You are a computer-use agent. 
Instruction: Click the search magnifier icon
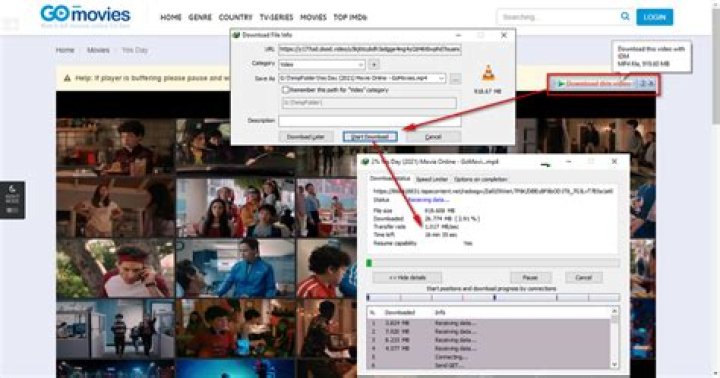pos(625,17)
